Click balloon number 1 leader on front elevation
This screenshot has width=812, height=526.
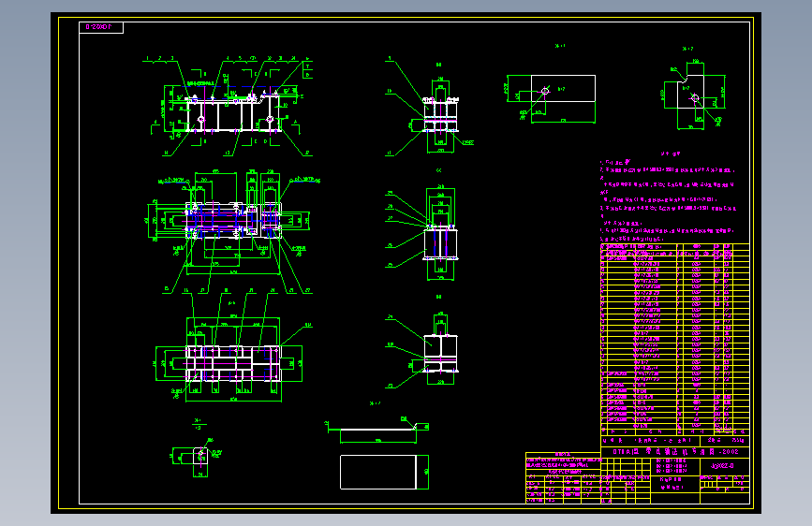pyautogui.click(x=148, y=59)
